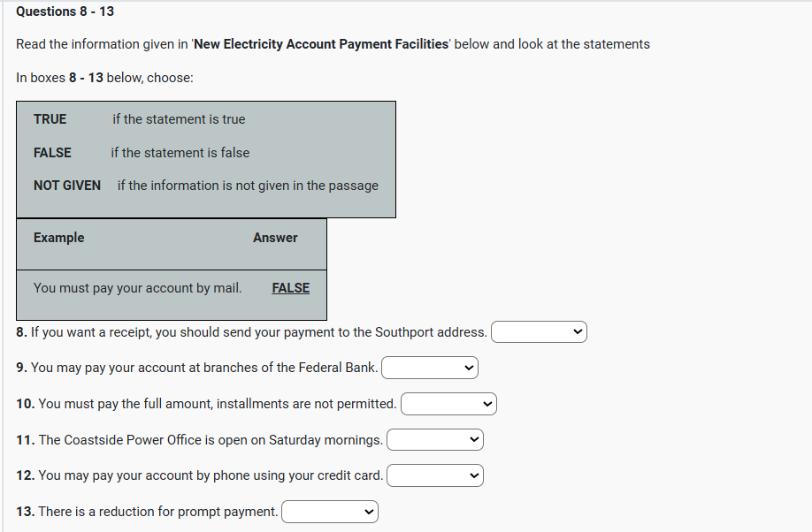Click the 'Example' column header
This screenshot has width=812, height=532.
(x=59, y=238)
